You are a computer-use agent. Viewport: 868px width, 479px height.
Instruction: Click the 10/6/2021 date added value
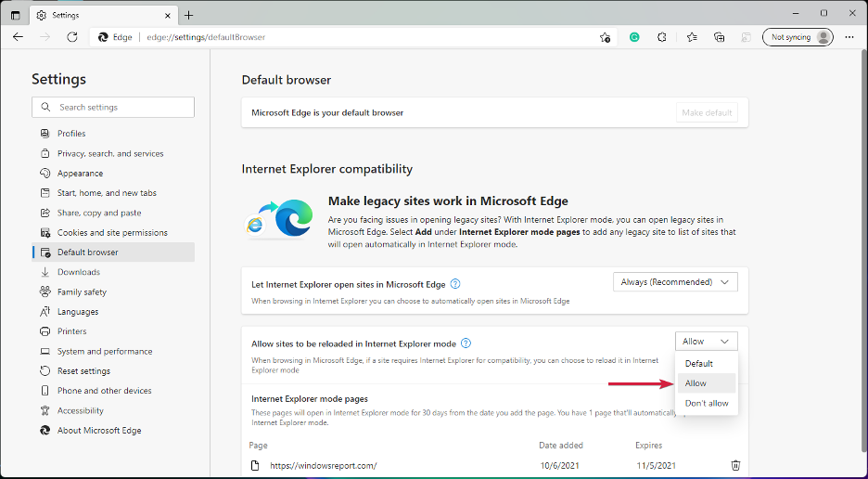click(560, 466)
